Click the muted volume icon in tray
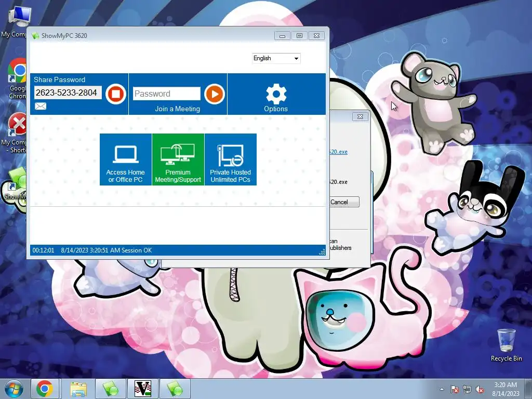This screenshot has width=532, height=399. pos(480,389)
